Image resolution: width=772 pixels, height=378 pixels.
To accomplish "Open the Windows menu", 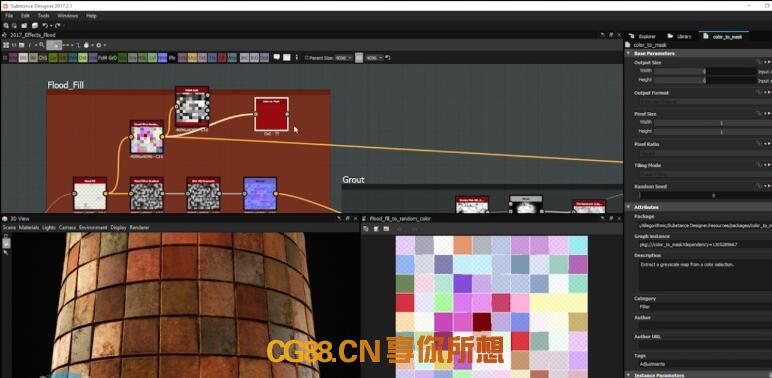I will (x=67, y=16).
